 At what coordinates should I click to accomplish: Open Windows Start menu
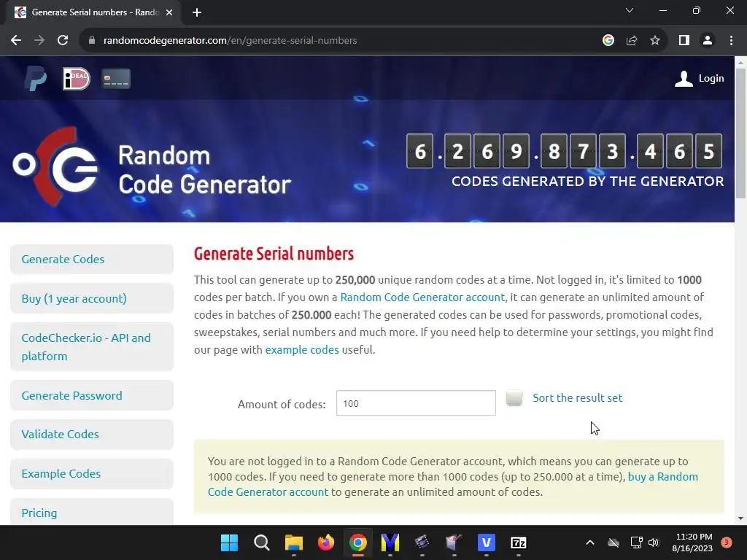pyautogui.click(x=230, y=542)
